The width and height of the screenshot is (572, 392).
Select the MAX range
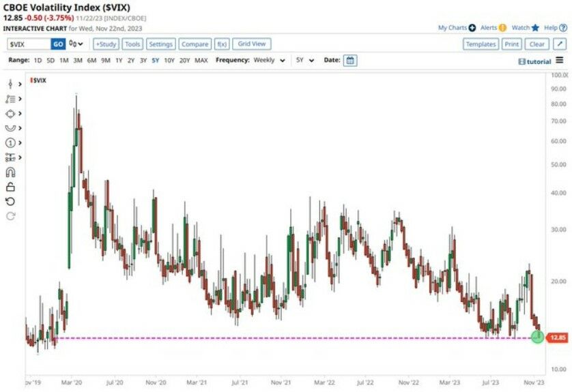(201, 61)
